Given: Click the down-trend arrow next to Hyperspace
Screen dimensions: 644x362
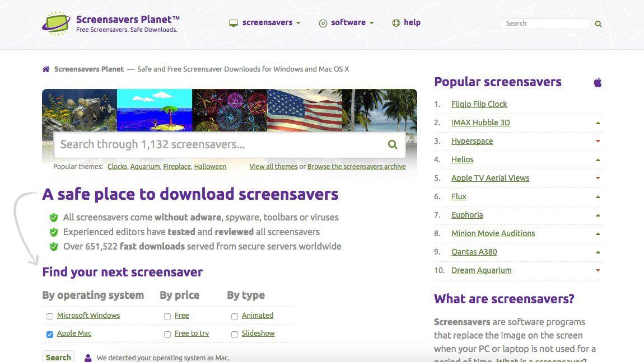Looking at the screenshot, I should [598, 142].
